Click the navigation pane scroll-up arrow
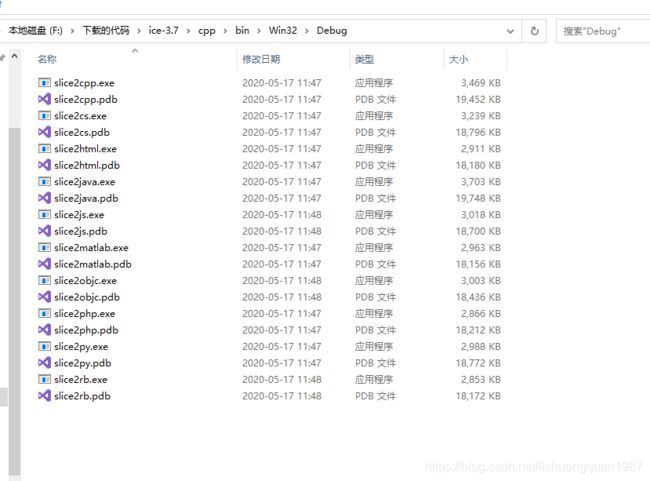650x481 pixels. (x=15, y=56)
